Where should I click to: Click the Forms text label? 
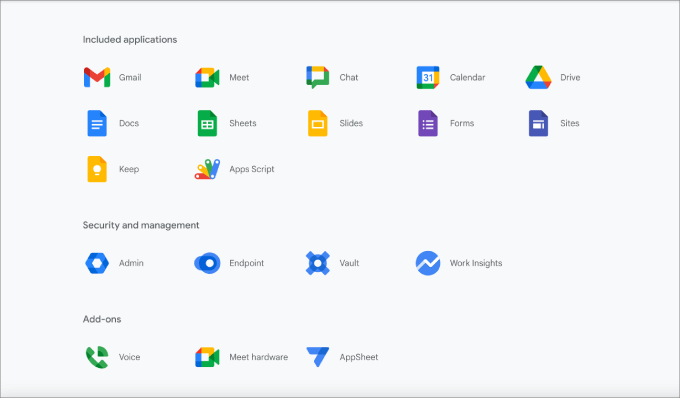462,123
